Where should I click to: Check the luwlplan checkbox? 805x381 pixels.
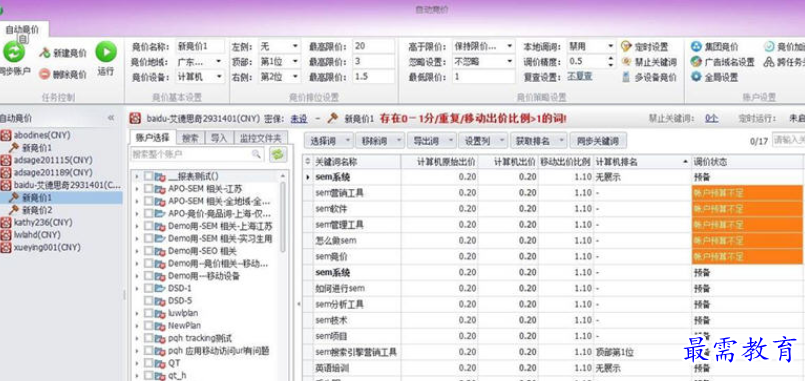coord(148,313)
